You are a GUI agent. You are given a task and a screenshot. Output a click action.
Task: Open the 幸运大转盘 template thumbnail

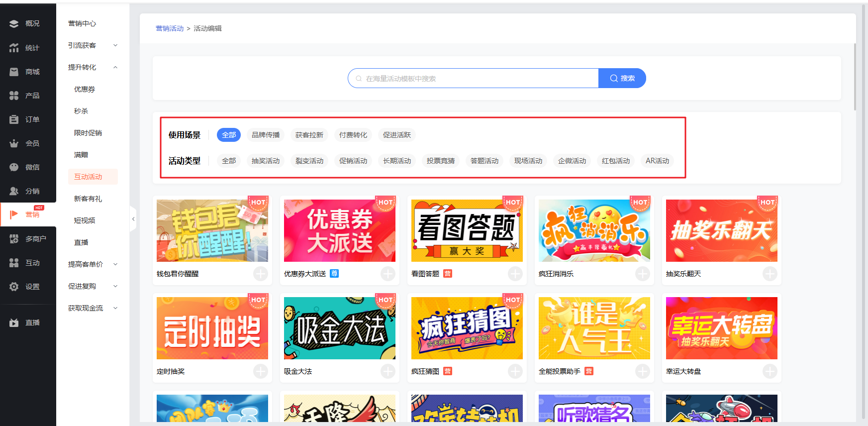(722, 328)
